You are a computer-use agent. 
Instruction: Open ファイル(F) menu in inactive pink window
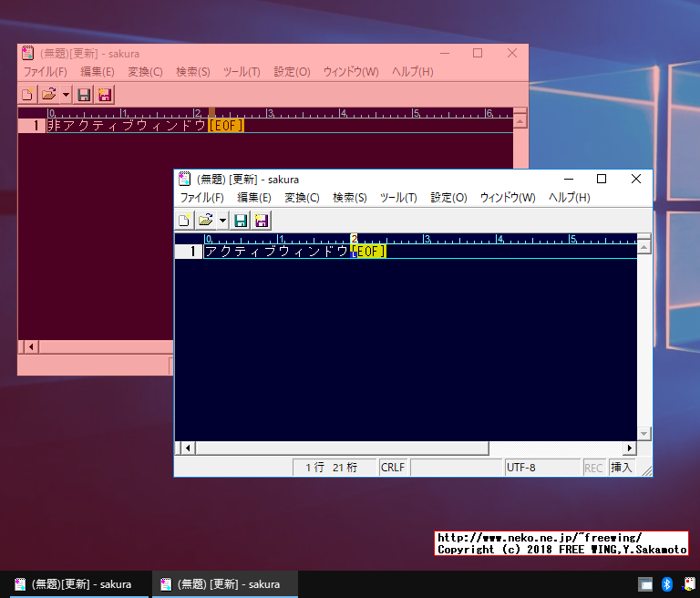(45, 71)
